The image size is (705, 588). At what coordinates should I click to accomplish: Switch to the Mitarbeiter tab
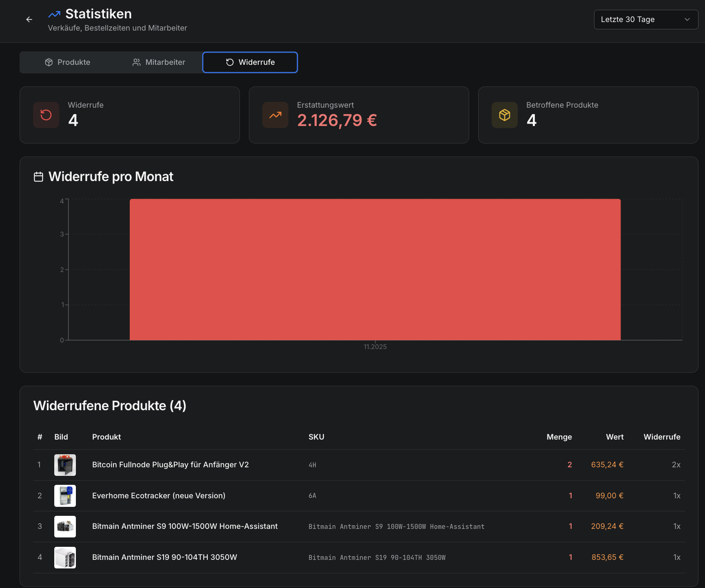(x=159, y=62)
